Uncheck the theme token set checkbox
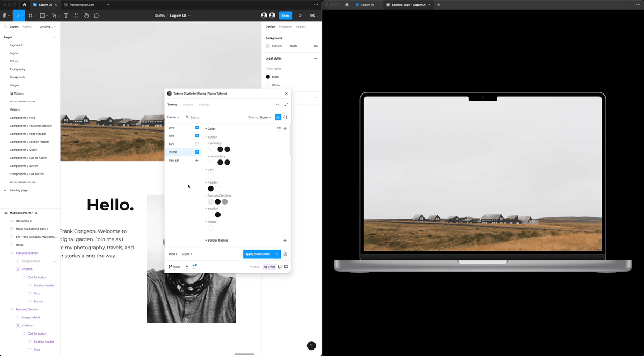The image size is (644, 356). tap(197, 152)
